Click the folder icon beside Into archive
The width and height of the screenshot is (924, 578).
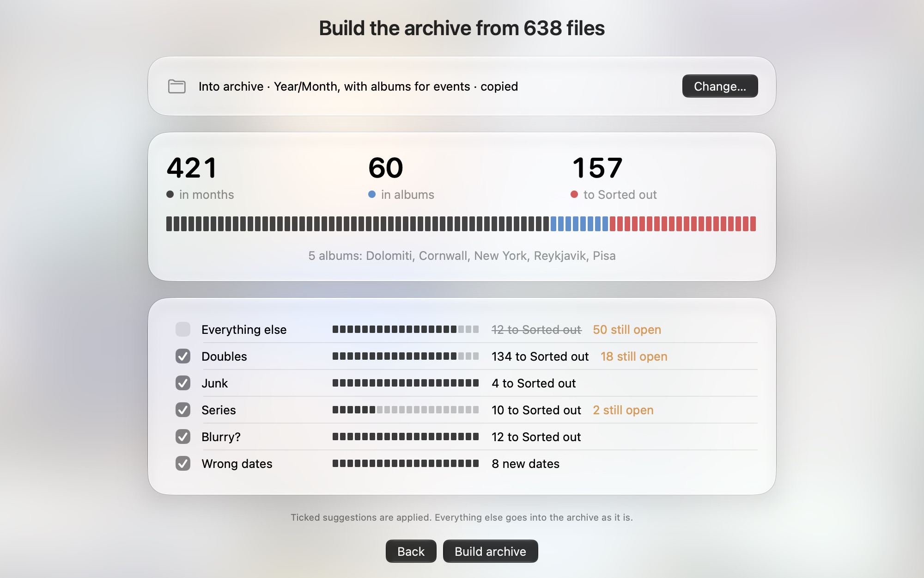(176, 86)
